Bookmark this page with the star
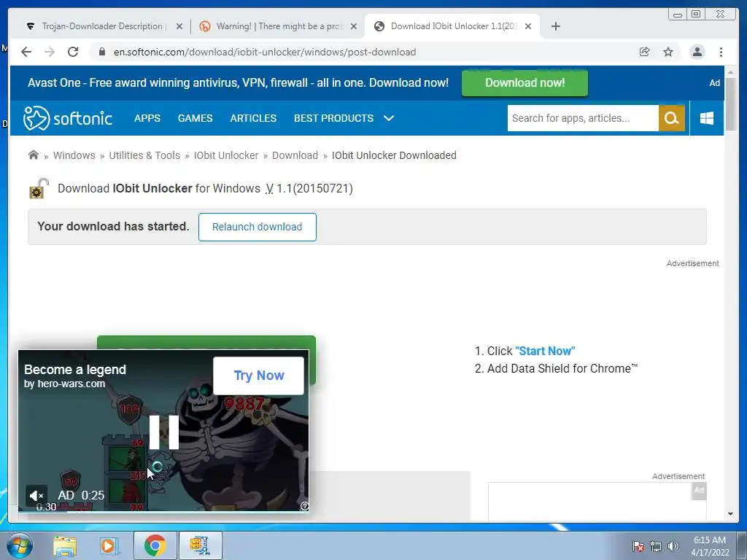 click(x=668, y=52)
